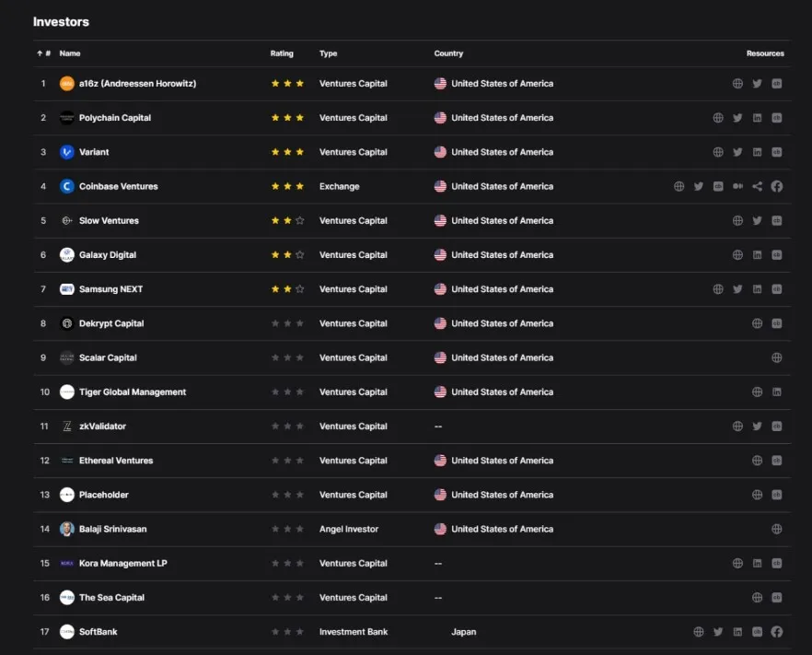Visit Variant website globe icon
This screenshot has width=812, height=655.
[x=718, y=152]
